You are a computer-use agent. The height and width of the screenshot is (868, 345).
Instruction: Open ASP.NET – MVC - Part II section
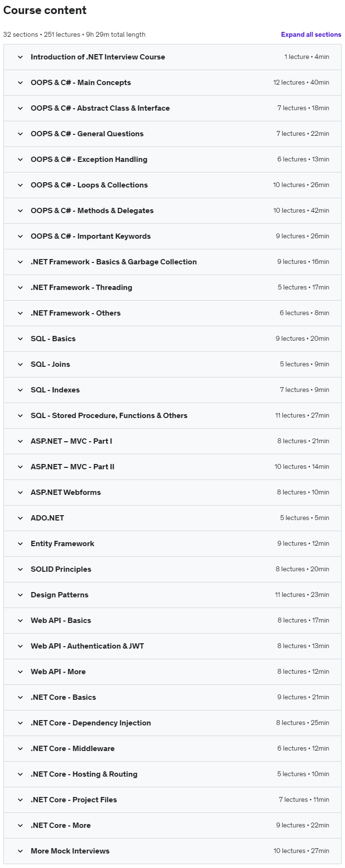coord(172,467)
